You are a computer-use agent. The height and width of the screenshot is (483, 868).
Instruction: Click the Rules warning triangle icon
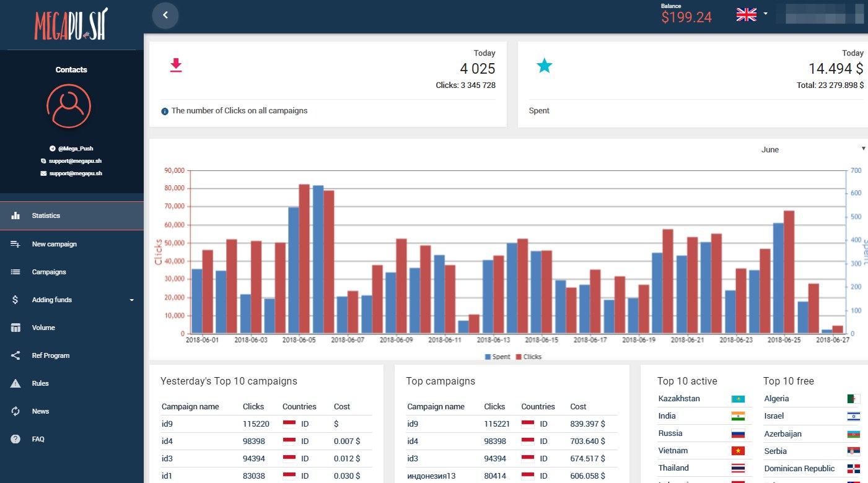[x=16, y=383]
